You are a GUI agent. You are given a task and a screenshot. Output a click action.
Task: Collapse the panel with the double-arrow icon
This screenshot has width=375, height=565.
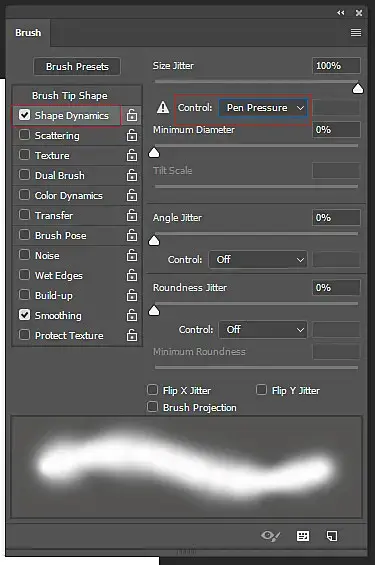click(x=340, y=13)
